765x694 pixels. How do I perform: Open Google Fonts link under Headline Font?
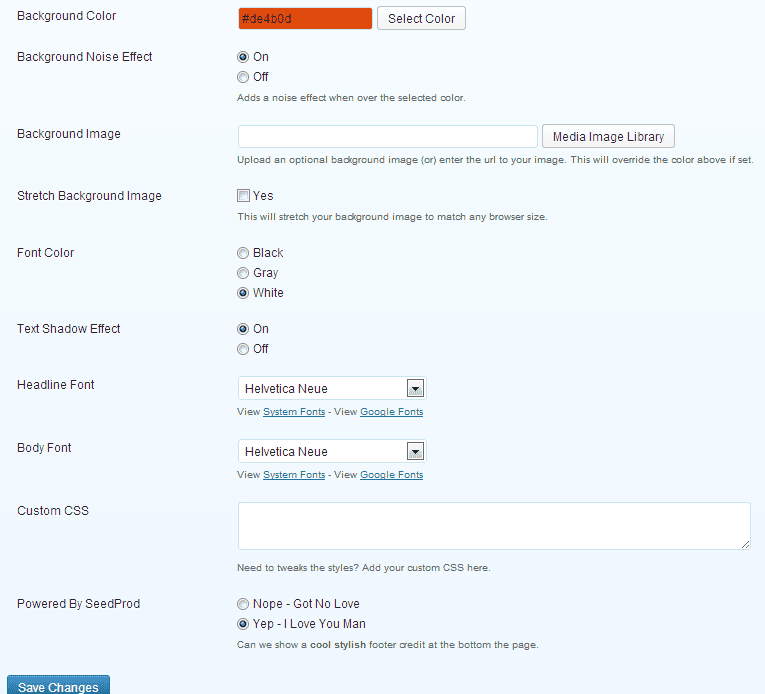pyautogui.click(x=391, y=412)
